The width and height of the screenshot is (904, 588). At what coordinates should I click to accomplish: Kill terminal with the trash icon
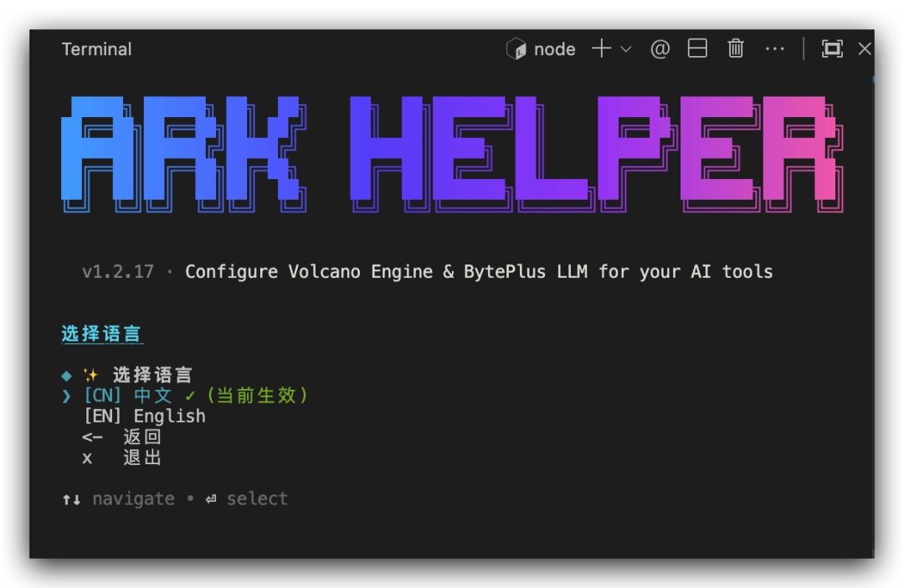click(x=736, y=49)
